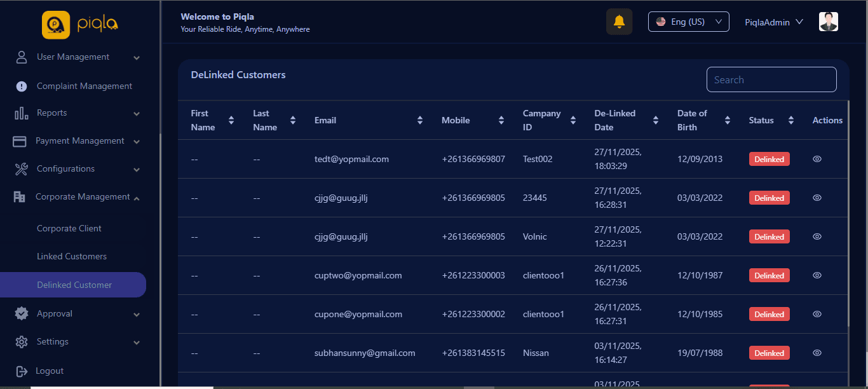Click mobile number +261223300002
868x389 pixels.
pyautogui.click(x=473, y=314)
